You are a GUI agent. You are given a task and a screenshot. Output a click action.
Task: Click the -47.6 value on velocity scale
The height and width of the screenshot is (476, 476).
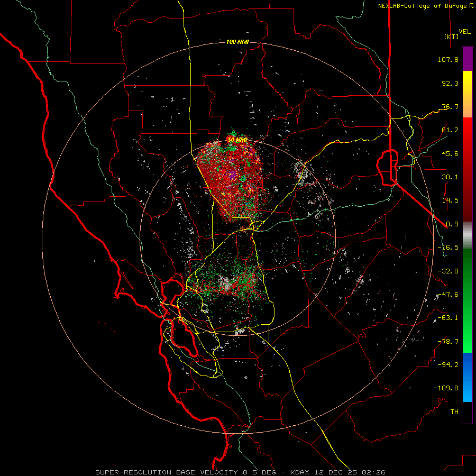tap(448, 295)
